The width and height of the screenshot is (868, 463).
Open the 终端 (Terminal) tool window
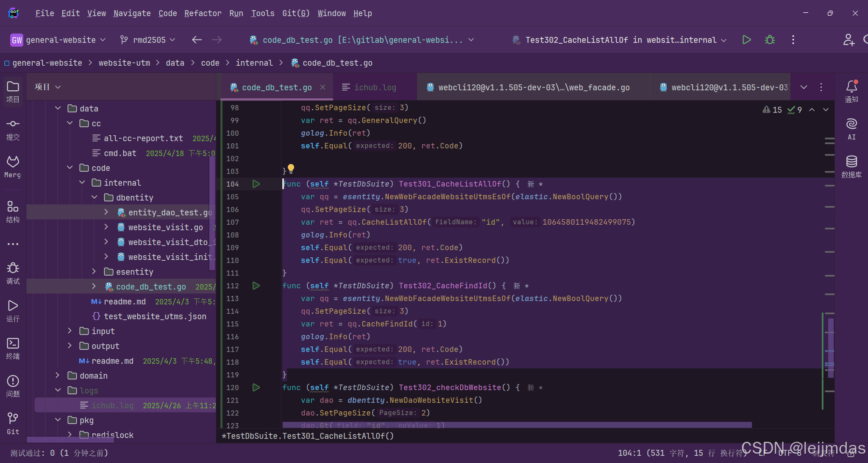pyautogui.click(x=13, y=346)
